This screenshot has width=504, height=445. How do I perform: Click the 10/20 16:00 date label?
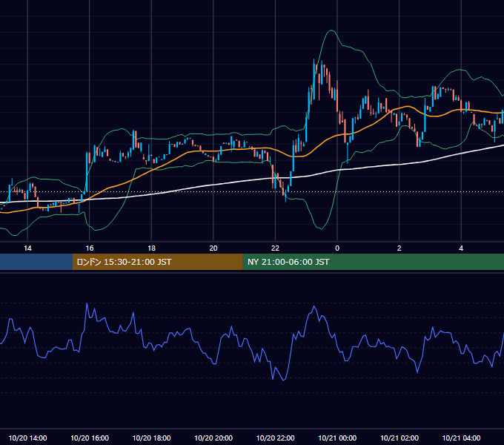(x=90, y=438)
